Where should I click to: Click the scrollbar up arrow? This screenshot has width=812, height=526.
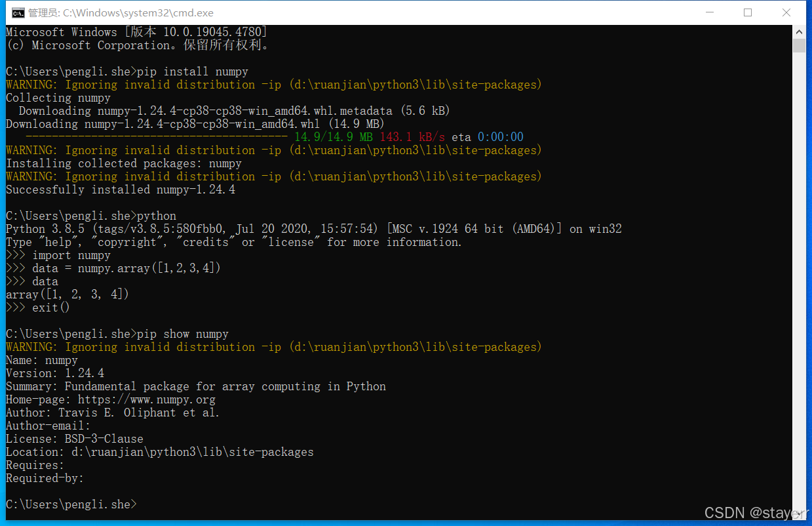pyautogui.click(x=799, y=31)
